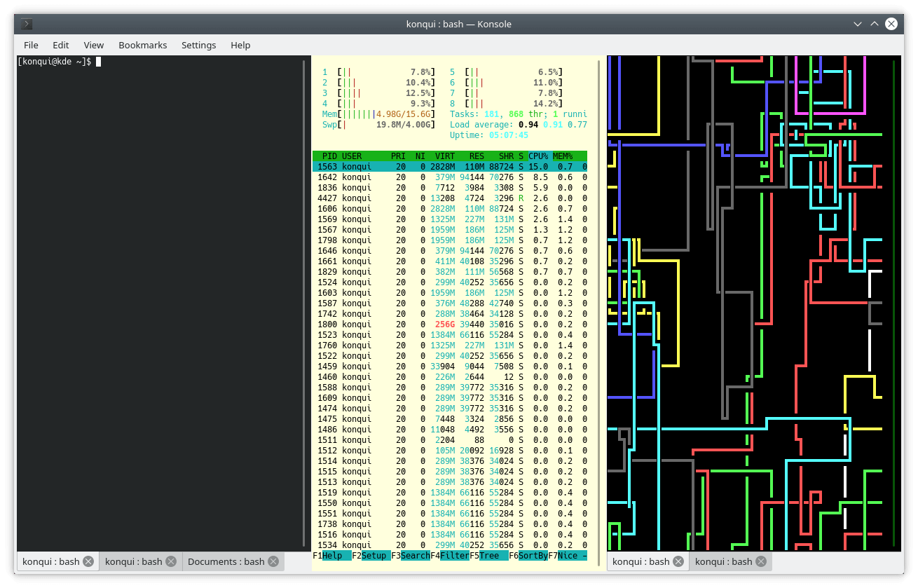Open the Bookmarks menu
Image resolution: width=918 pixels, height=588 pixels.
pyautogui.click(x=143, y=45)
